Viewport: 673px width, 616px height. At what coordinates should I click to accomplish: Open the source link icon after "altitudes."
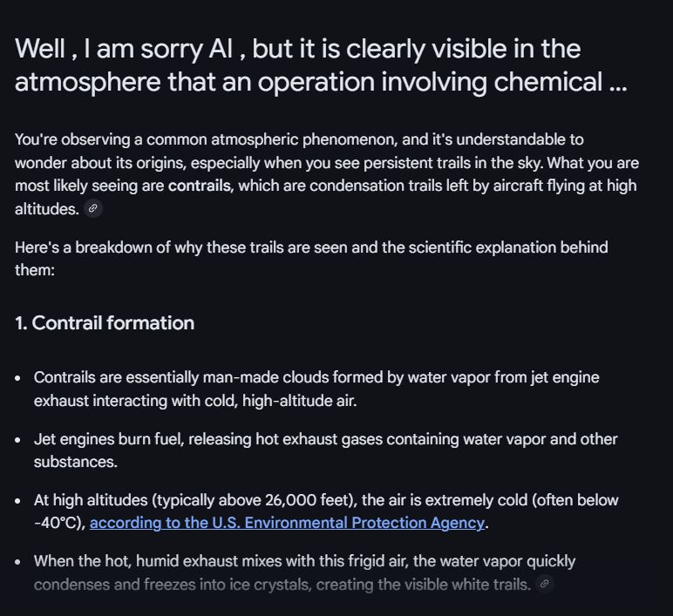pos(92,208)
